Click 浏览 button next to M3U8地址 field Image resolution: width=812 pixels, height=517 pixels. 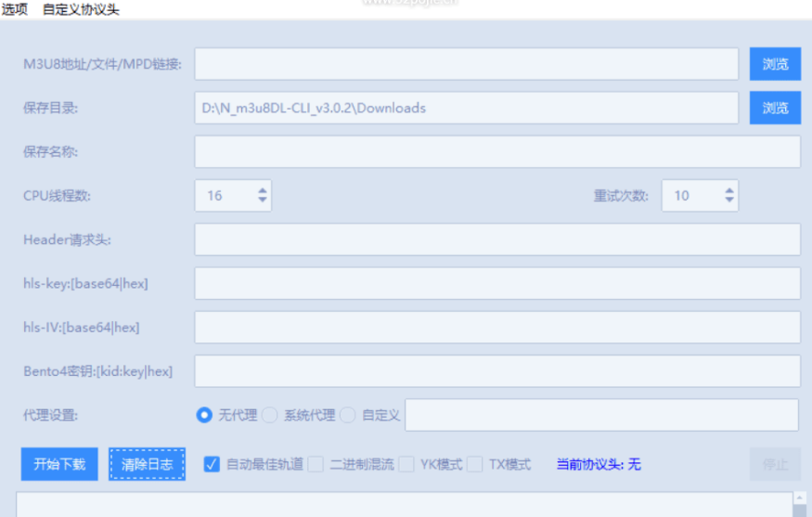pos(775,64)
